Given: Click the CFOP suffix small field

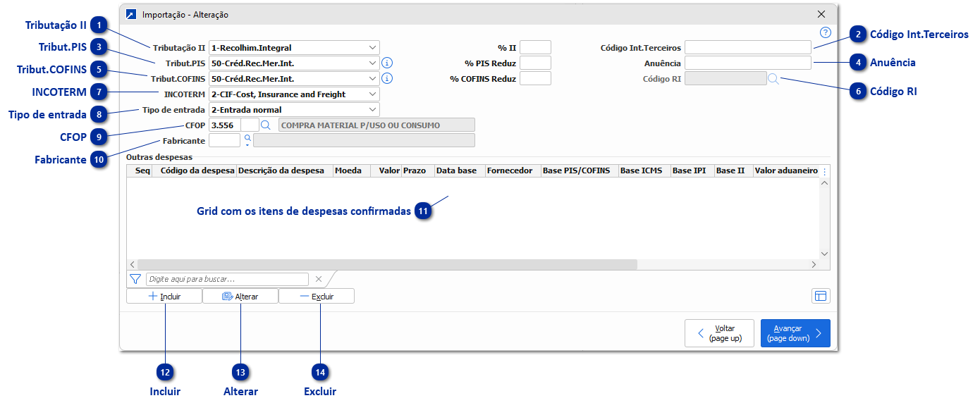Looking at the screenshot, I should (x=250, y=125).
